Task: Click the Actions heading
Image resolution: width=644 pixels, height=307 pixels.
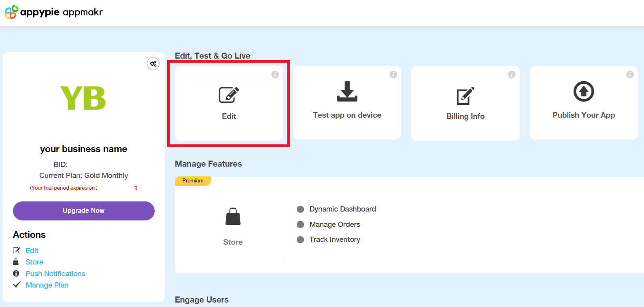Action: tap(29, 235)
